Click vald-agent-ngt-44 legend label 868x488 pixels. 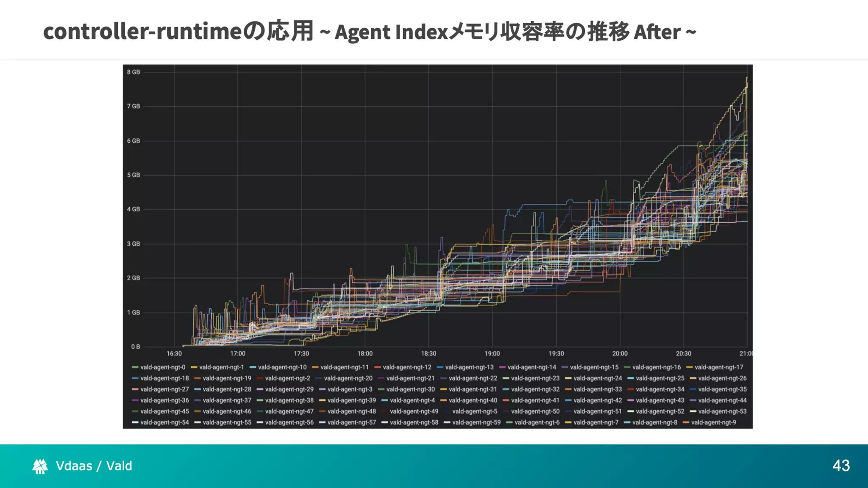point(722,400)
